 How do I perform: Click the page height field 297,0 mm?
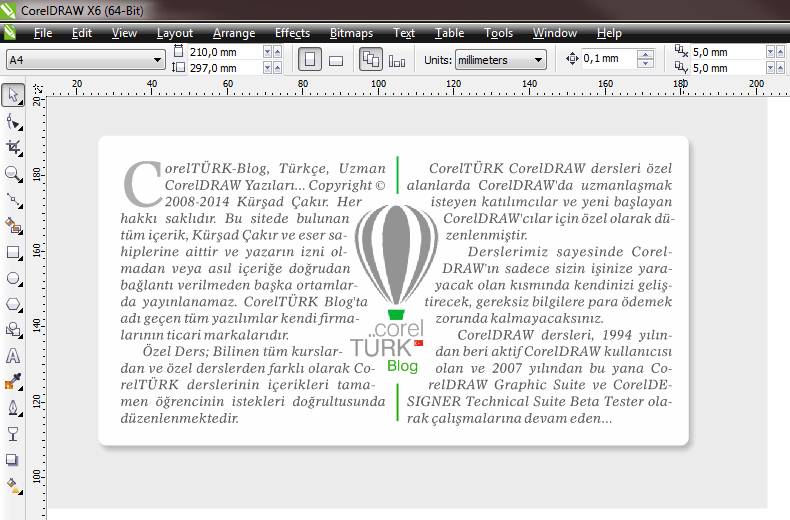[225, 68]
